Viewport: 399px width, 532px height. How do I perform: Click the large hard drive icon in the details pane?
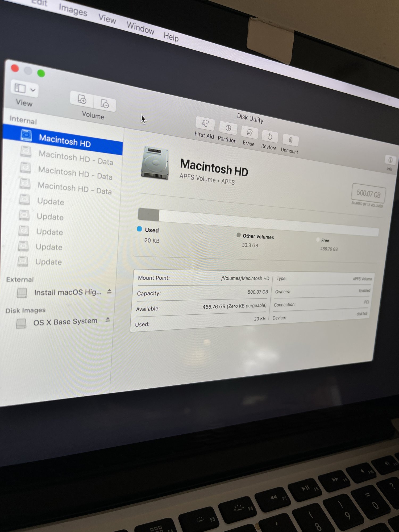[x=155, y=163]
